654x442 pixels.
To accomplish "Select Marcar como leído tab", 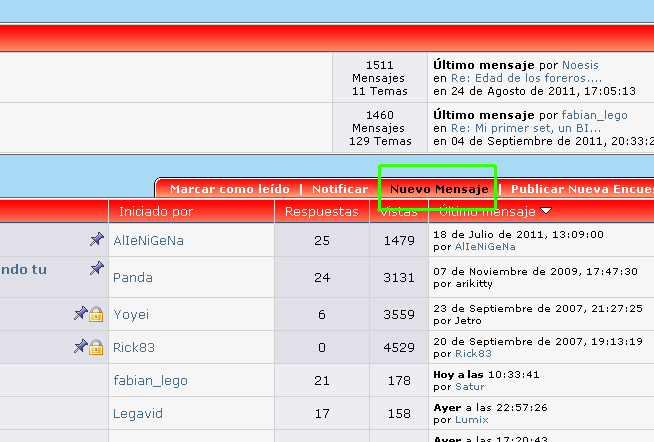I will click(230, 189).
